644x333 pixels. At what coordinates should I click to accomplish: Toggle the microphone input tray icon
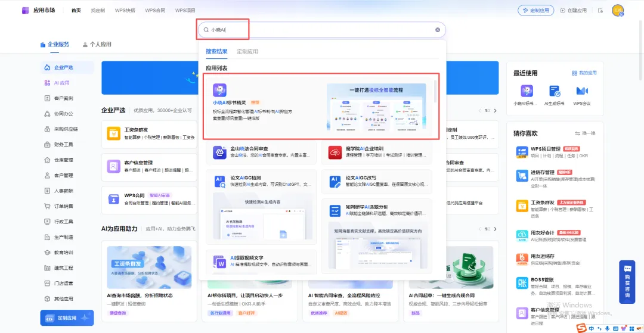(x=608, y=328)
